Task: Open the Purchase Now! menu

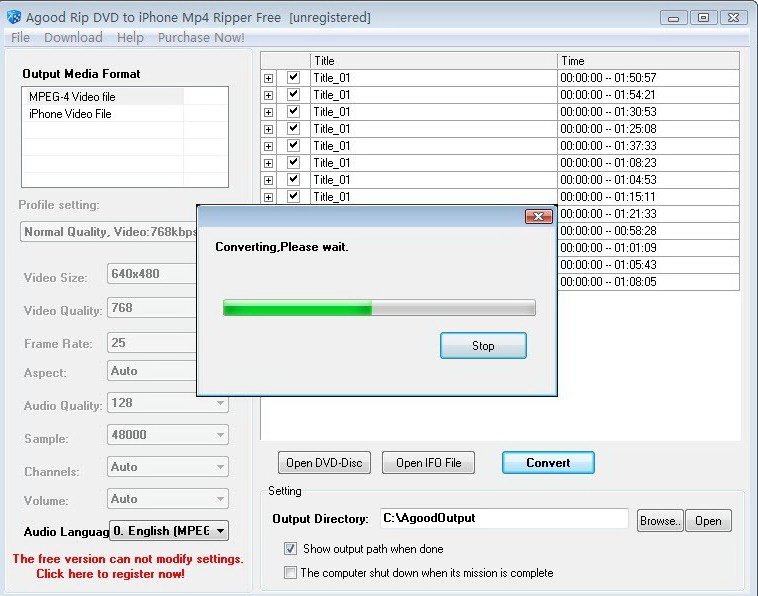Action: [x=201, y=37]
